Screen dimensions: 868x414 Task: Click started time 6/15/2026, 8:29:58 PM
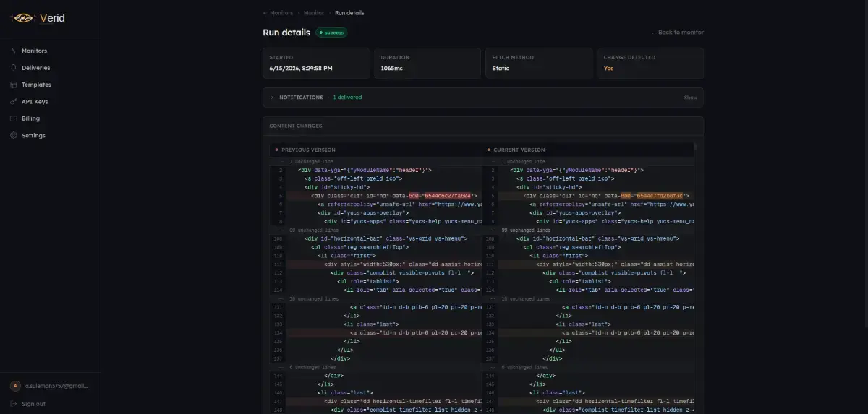point(301,69)
